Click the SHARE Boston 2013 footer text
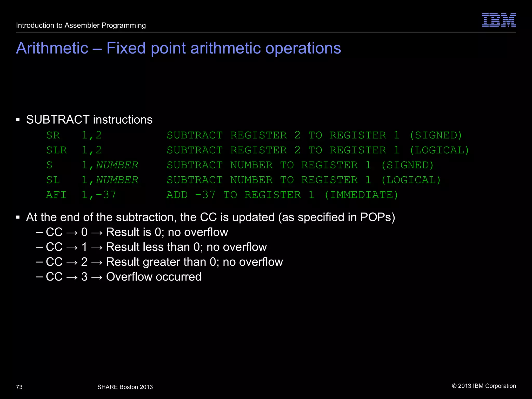This screenshot has height=399, width=532. point(125,387)
